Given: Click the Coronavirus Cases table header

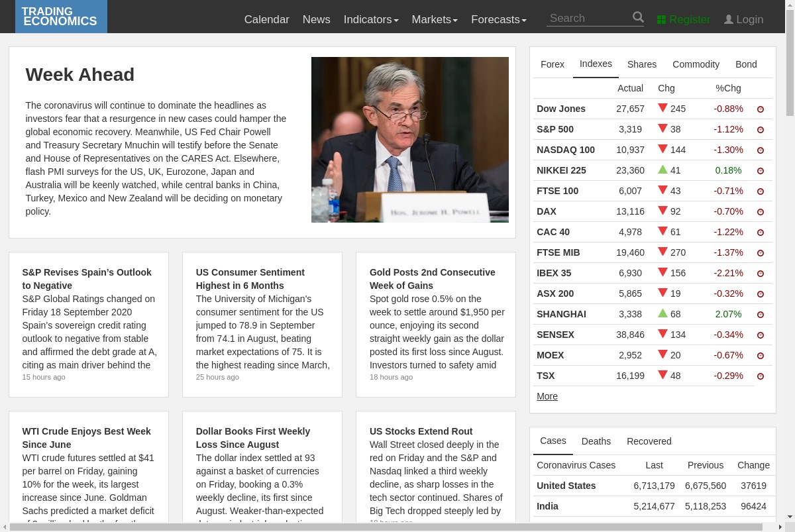Looking at the screenshot, I should point(576,465).
